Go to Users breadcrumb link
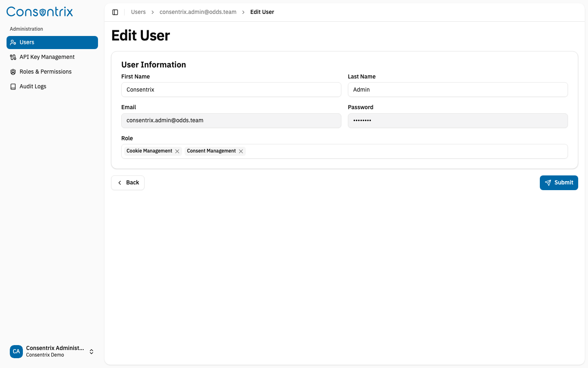This screenshot has width=588, height=368. coord(138,12)
